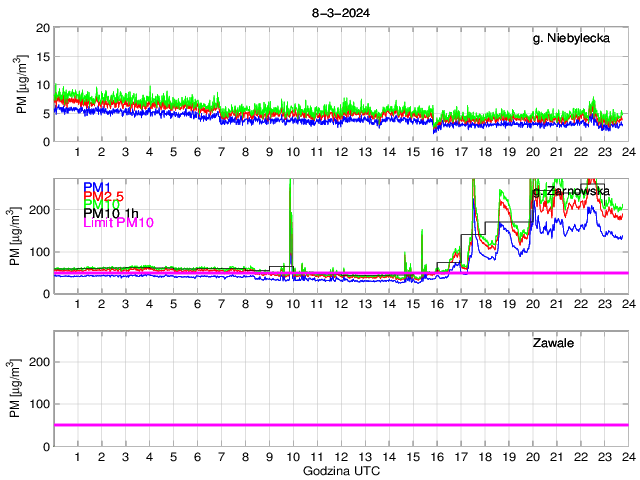Select the black PM10 1h legend entry
The width and height of the screenshot is (640, 480).
tap(110, 214)
